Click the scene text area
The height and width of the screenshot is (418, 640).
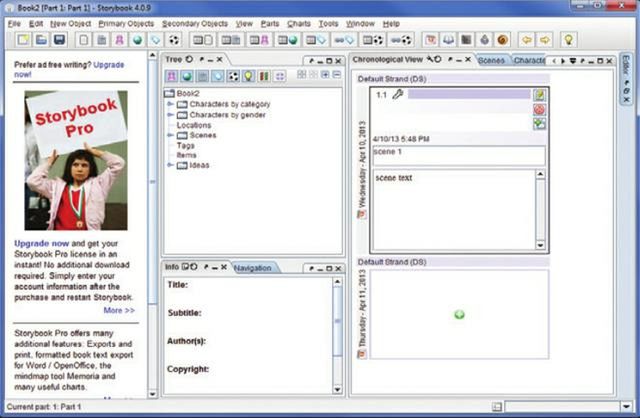[453, 209]
